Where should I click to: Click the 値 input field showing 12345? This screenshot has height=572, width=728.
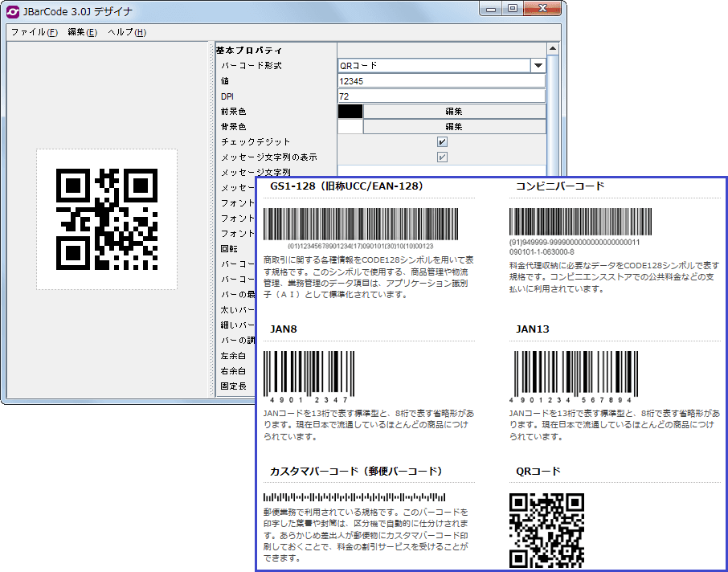pyautogui.click(x=441, y=81)
